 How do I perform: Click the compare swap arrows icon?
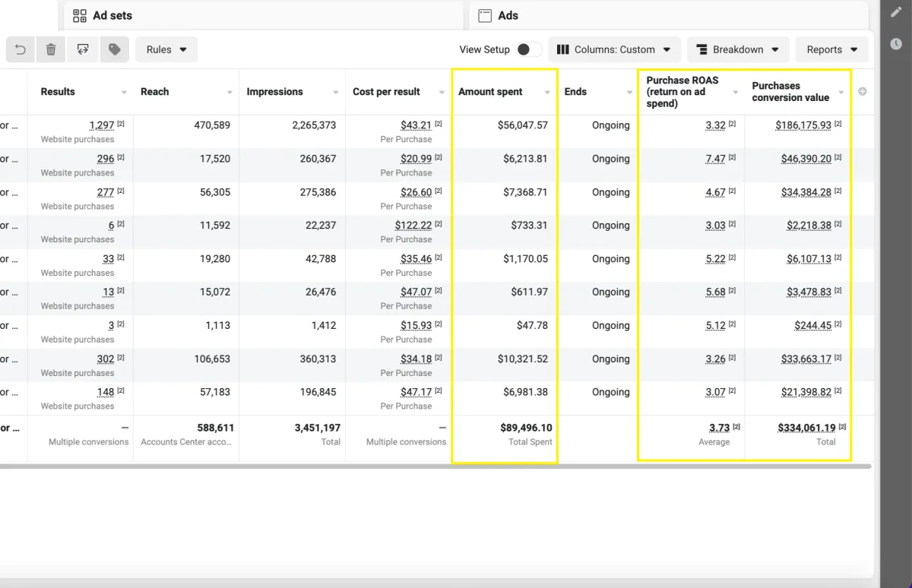point(83,49)
